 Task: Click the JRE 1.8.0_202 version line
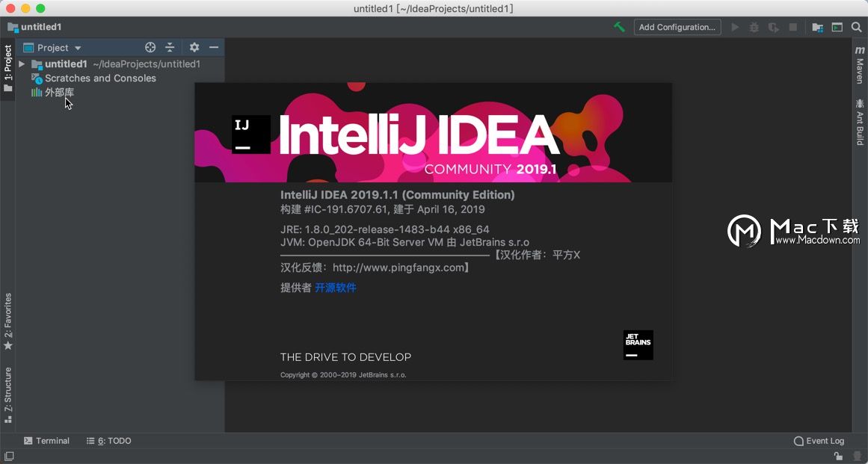pyautogui.click(x=385, y=229)
